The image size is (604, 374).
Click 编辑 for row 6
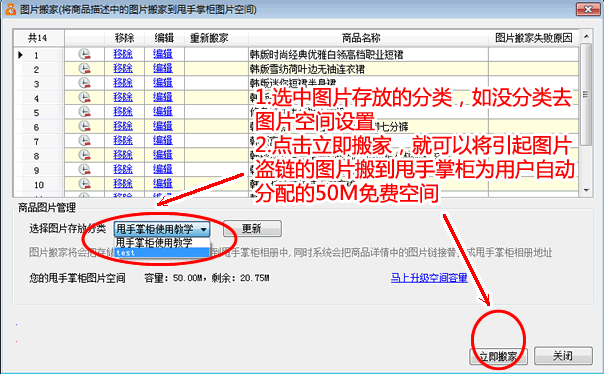pyautogui.click(x=163, y=126)
